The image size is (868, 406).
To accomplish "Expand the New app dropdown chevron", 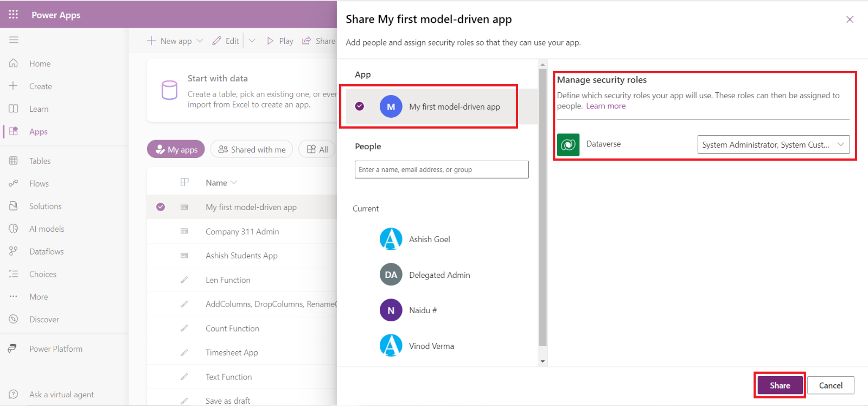I will pyautogui.click(x=200, y=41).
